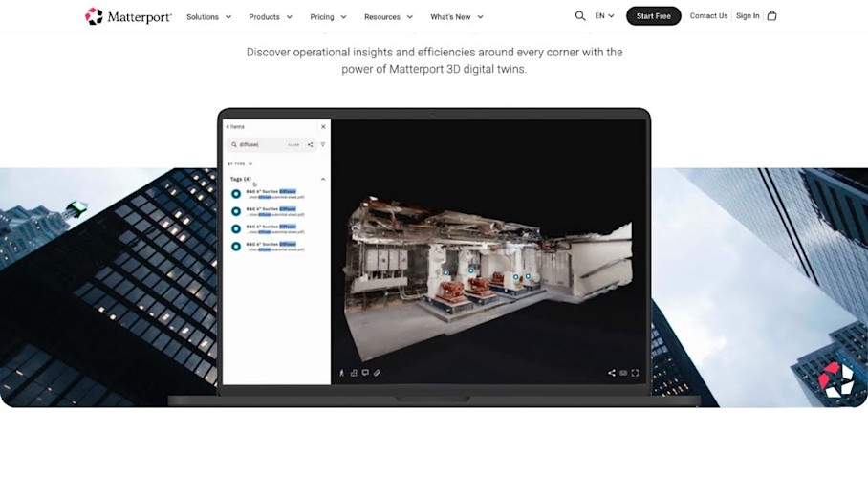Viewport: 868px width, 497px height.
Task: Open the Contact Us link
Action: [x=708, y=16]
